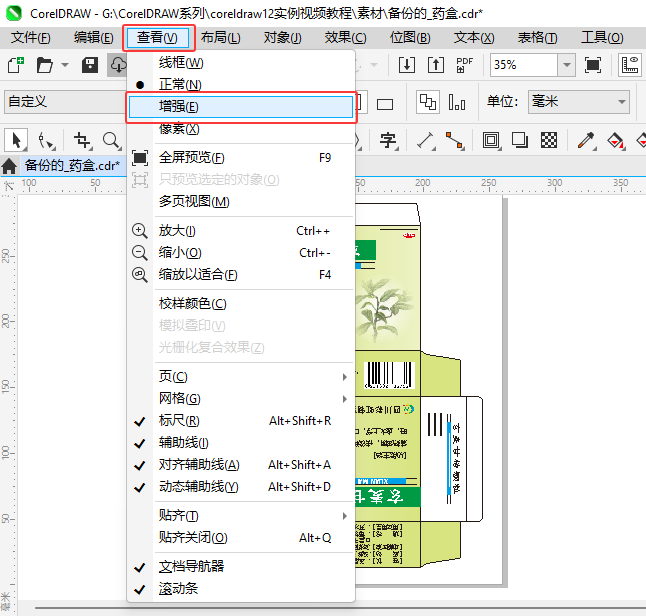The width and height of the screenshot is (646, 616).
Task: Click the all pages layout icon
Action: pos(428,102)
